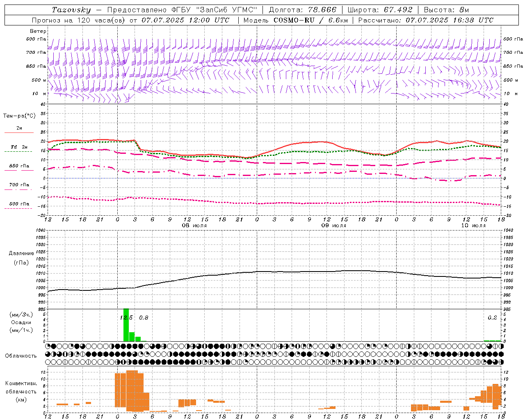
Task: Click the '500 гПа' temperature legend entry
Action: (19, 205)
